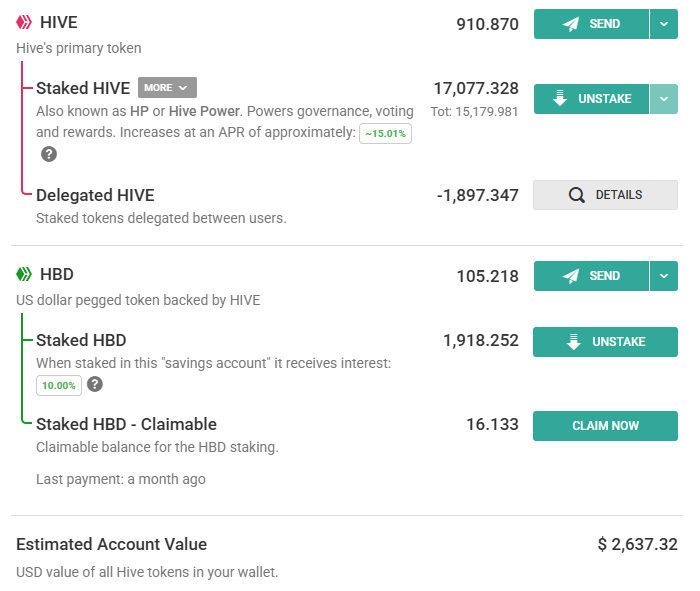
Task: Expand dropdown next to HBD Send
Action: tap(664, 276)
